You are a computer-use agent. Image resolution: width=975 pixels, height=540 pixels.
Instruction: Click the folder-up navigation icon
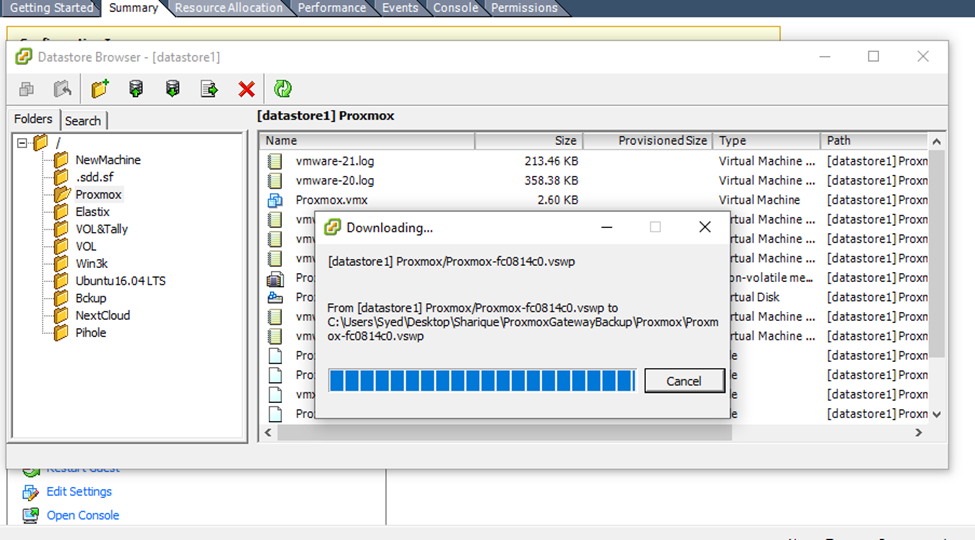point(62,89)
